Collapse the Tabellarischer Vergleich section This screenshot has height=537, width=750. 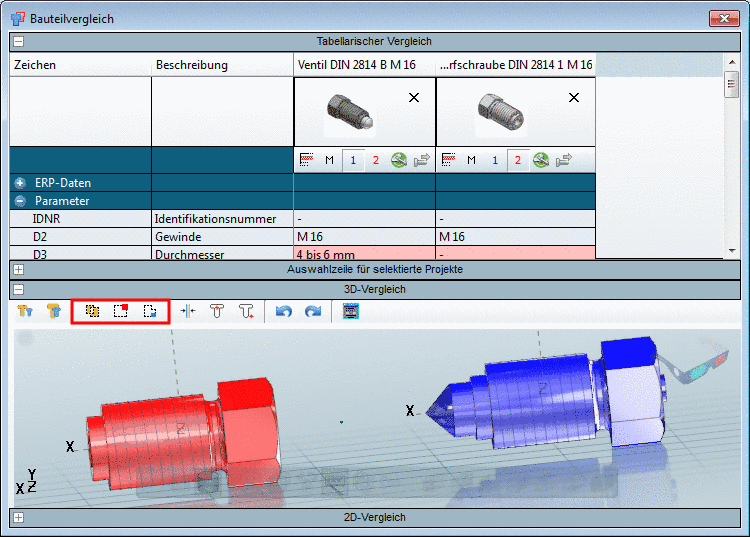point(19,42)
